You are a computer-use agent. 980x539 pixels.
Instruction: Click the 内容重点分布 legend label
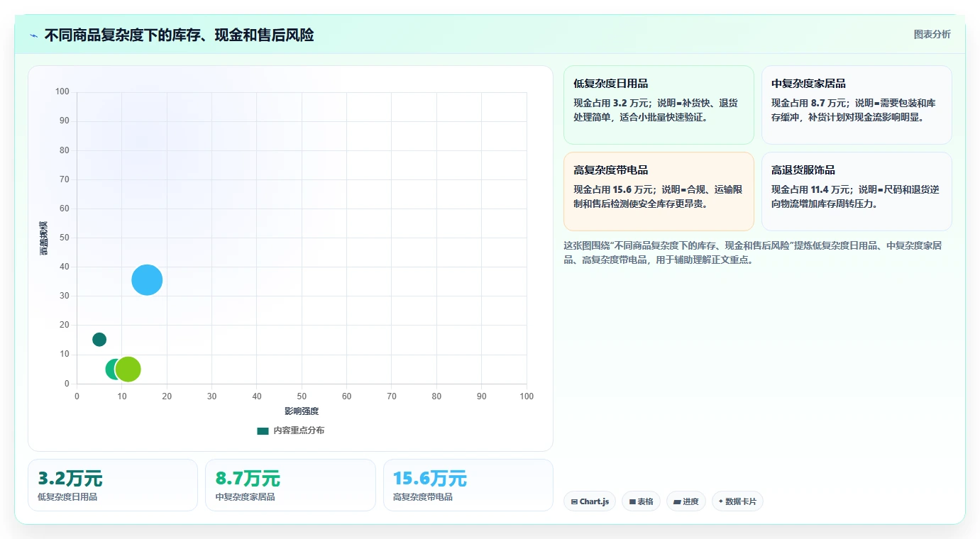pos(299,430)
